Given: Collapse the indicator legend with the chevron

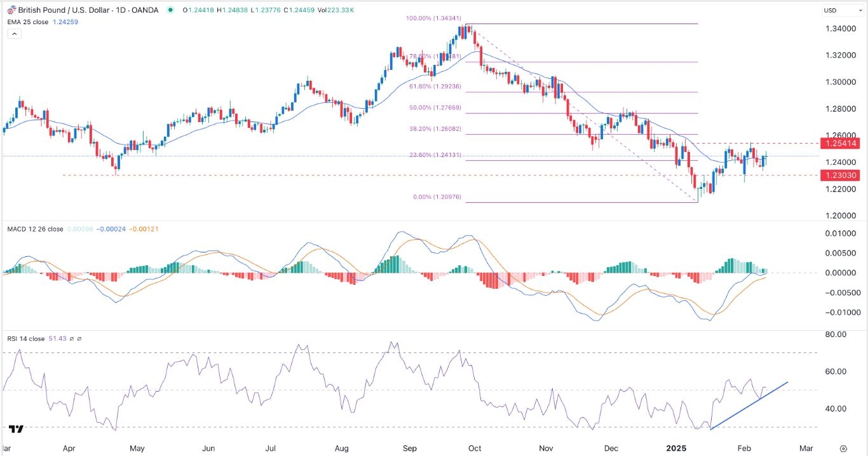Looking at the screenshot, I should (15, 34).
